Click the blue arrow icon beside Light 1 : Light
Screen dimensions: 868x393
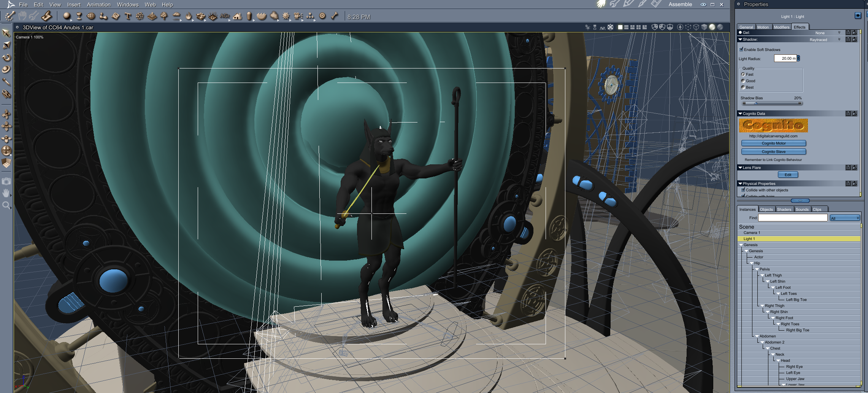(x=858, y=16)
